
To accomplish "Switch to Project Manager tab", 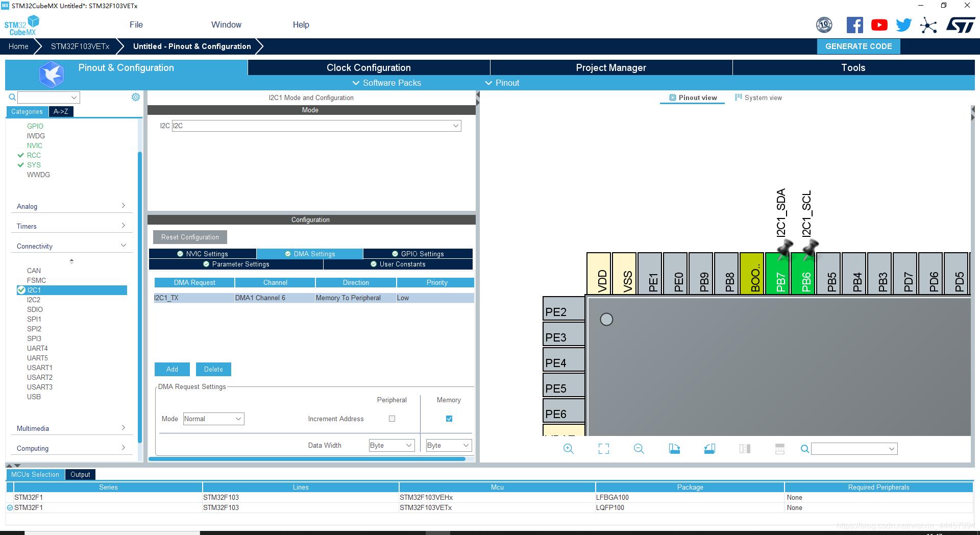I will click(x=611, y=67).
